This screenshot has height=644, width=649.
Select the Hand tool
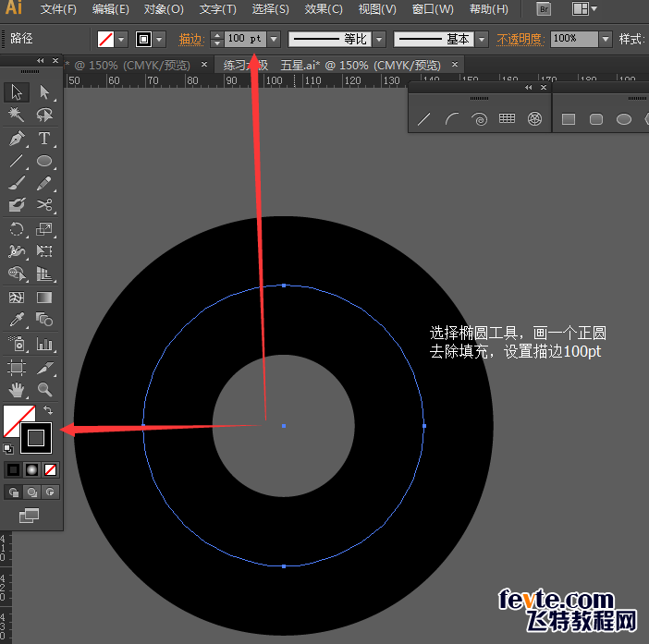pyautogui.click(x=17, y=390)
